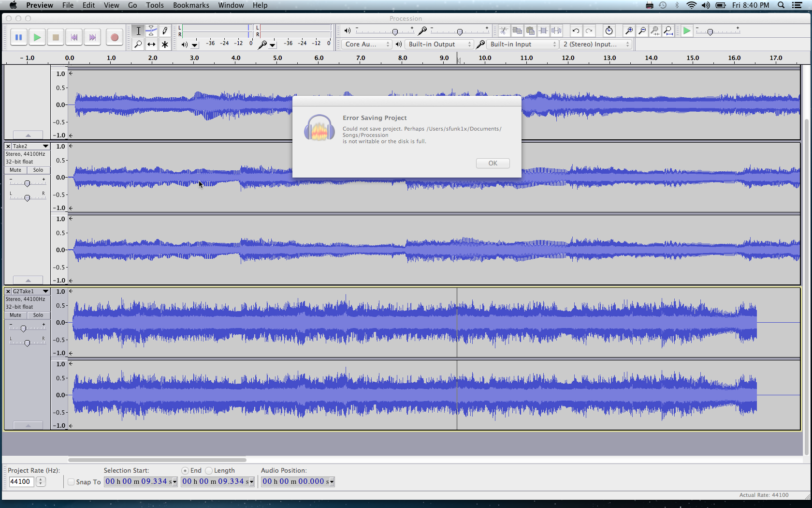Viewport: 812px width, 508px height.
Task: Click the Zoom In magnifier icon
Action: click(629, 31)
